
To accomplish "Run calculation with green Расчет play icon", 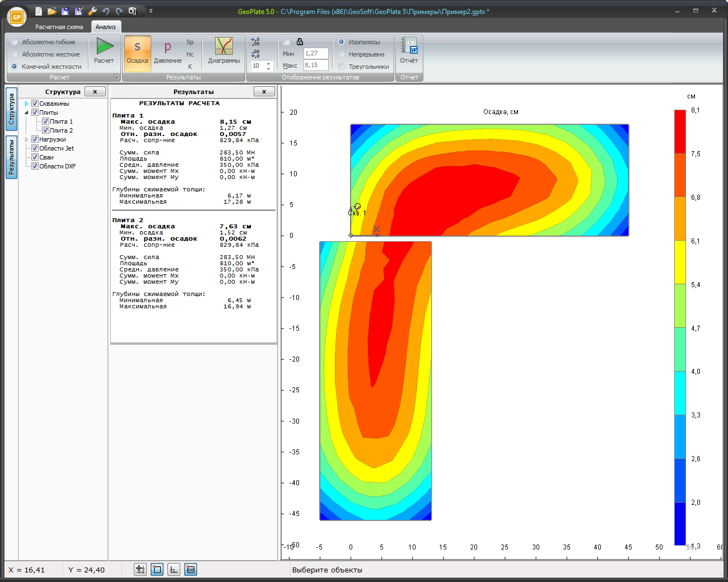I will point(104,50).
